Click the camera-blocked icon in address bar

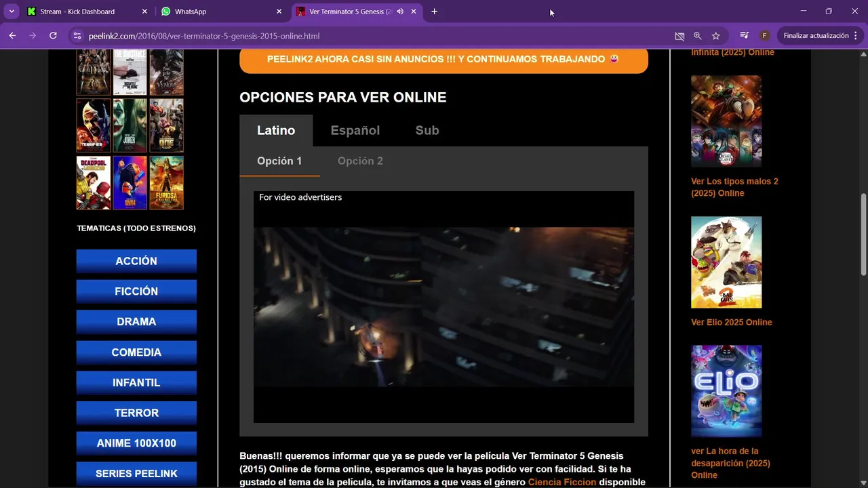point(679,36)
